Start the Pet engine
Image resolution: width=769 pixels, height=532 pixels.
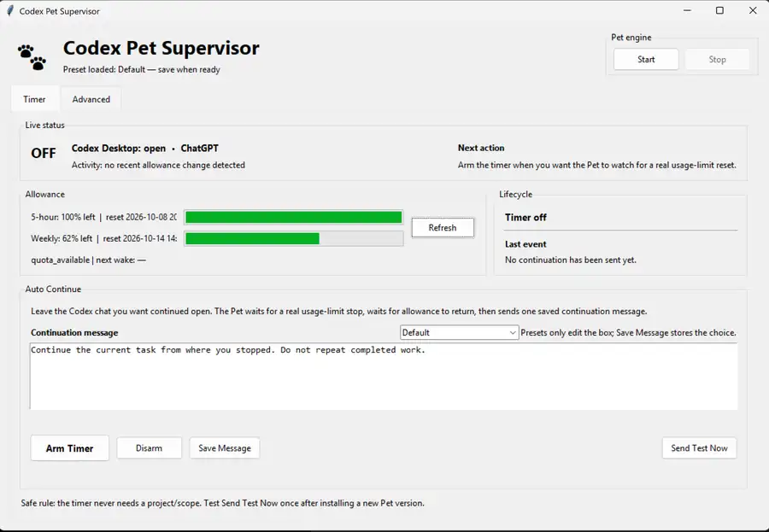pos(646,59)
